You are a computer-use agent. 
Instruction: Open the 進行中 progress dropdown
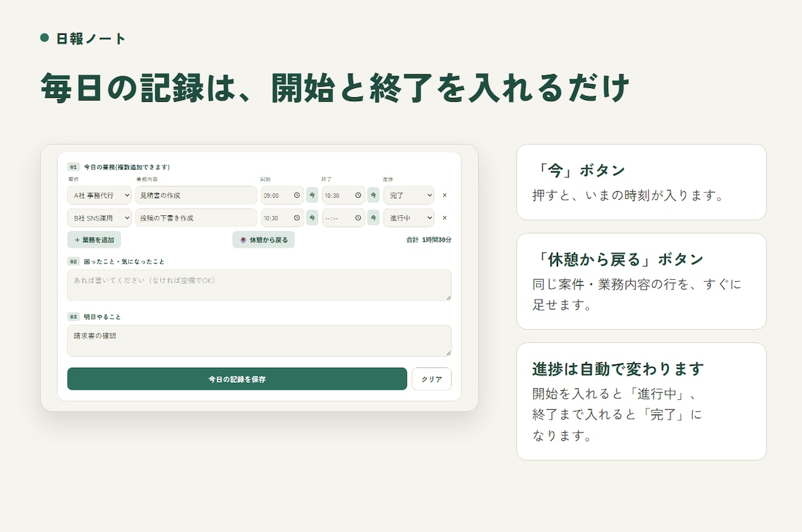point(409,218)
